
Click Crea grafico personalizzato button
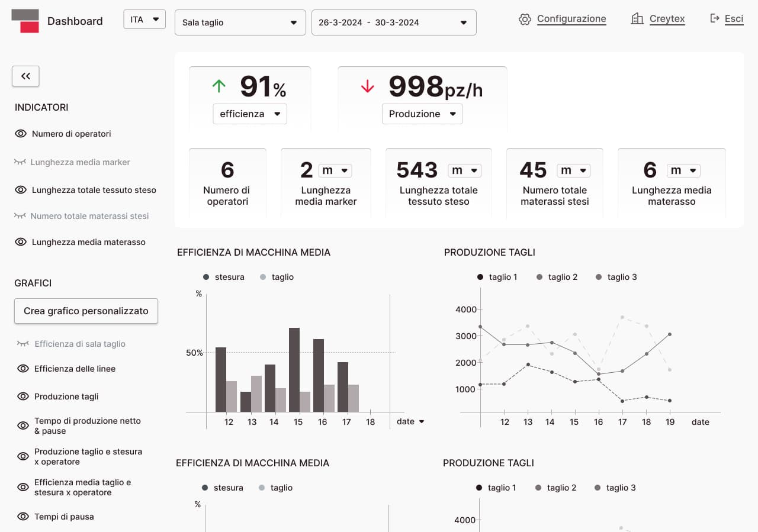[86, 311]
